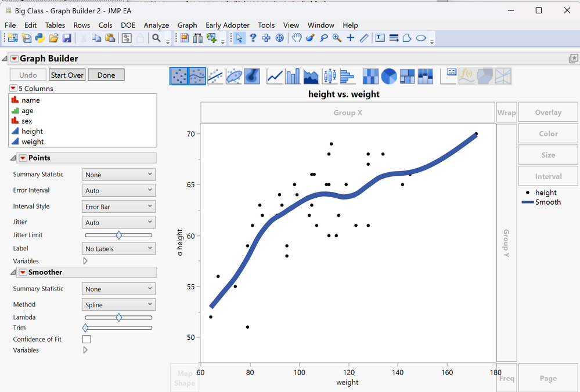
Task: Select the Arrow cursor tool
Action: pos(239,38)
